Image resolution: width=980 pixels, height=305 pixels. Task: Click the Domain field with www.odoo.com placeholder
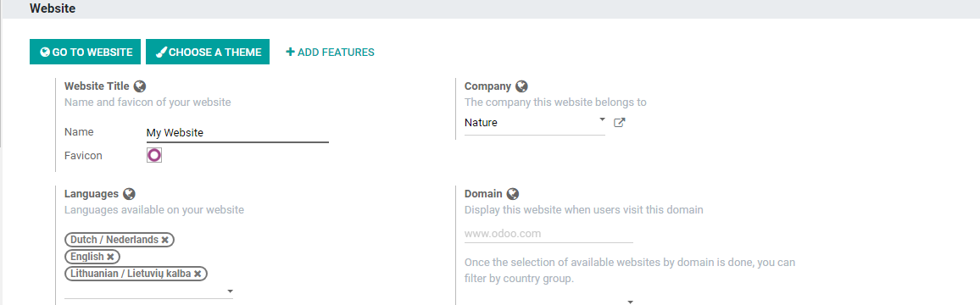548,234
